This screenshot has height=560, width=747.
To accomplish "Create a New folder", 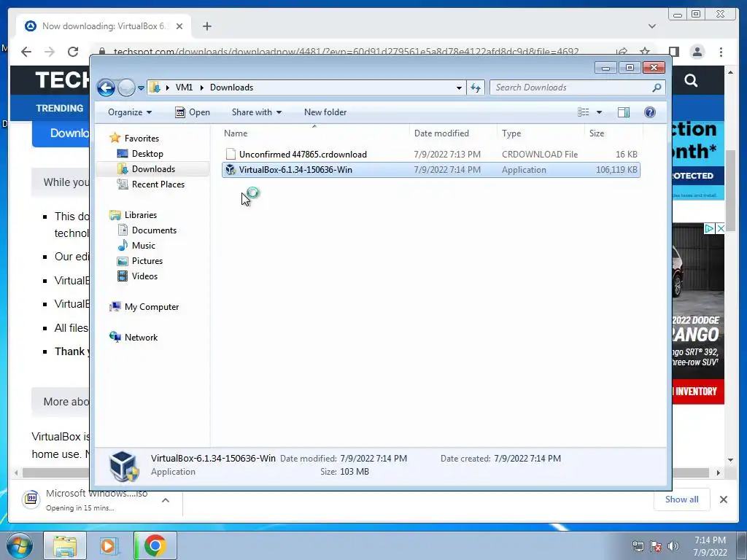I will [x=325, y=112].
